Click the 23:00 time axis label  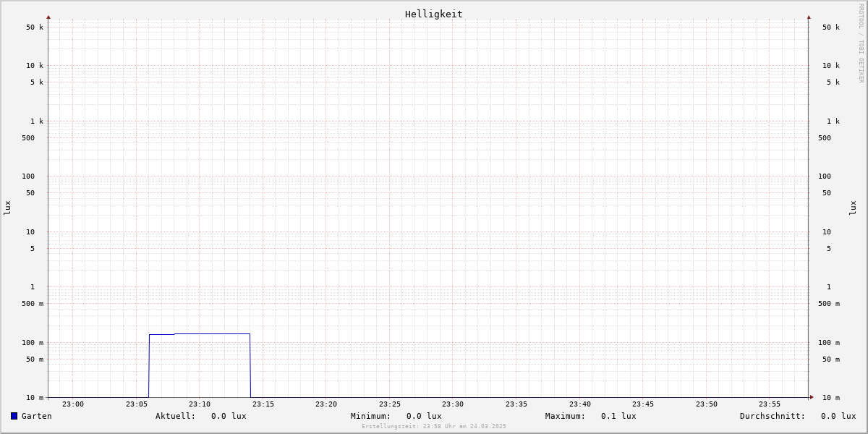click(73, 404)
